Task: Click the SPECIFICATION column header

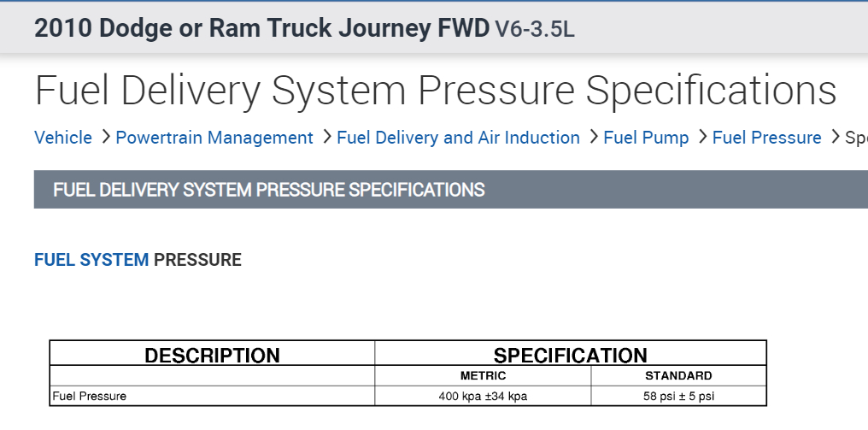Action: tap(570, 356)
